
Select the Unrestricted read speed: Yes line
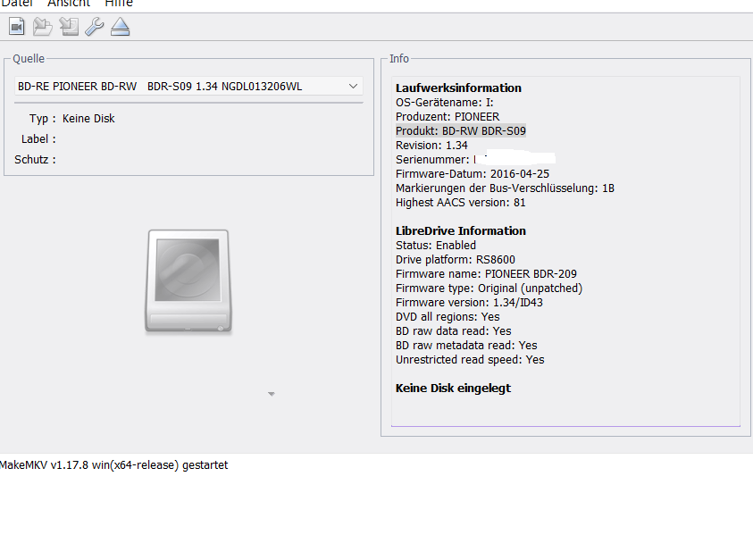click(470, 359)
